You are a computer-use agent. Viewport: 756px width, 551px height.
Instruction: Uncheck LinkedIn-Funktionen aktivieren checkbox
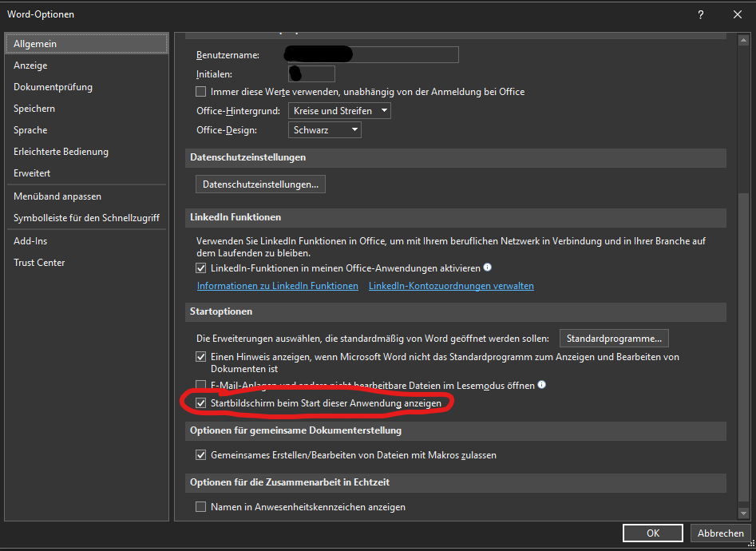coord(200,268)
